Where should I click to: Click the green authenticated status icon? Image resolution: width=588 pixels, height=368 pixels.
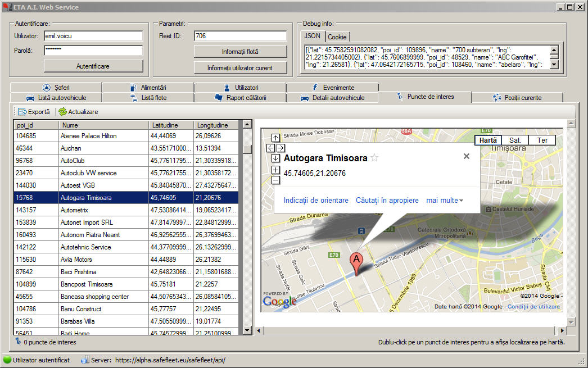pos(7,360)
